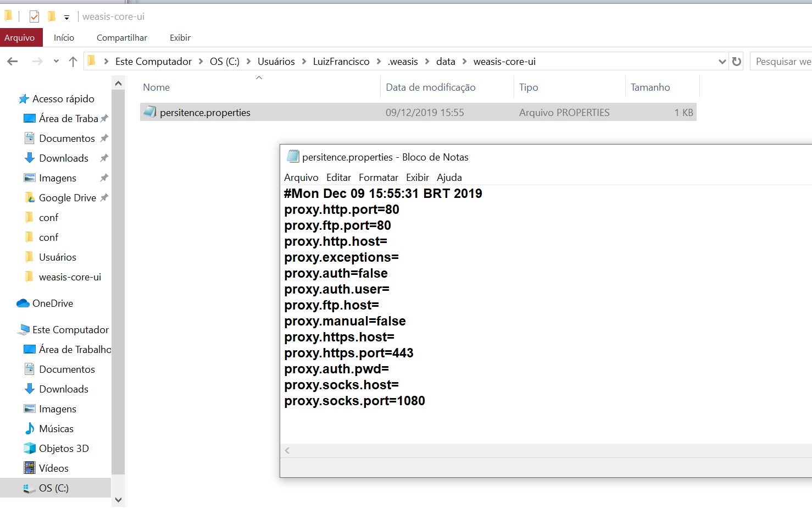Go up one folder level arrow
Viewport: 812px width, 508px height.
click(x=73, y=61)
